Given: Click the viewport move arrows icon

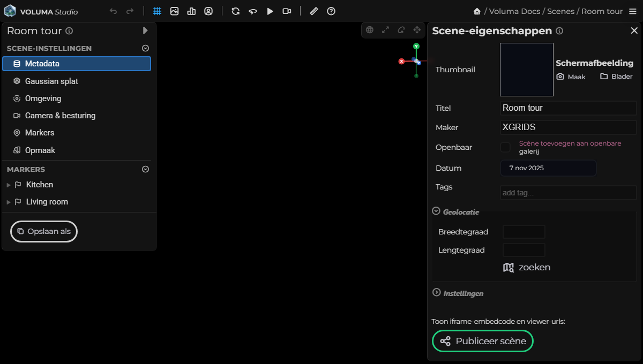Looking at the screenshot, I should (417, 30).
